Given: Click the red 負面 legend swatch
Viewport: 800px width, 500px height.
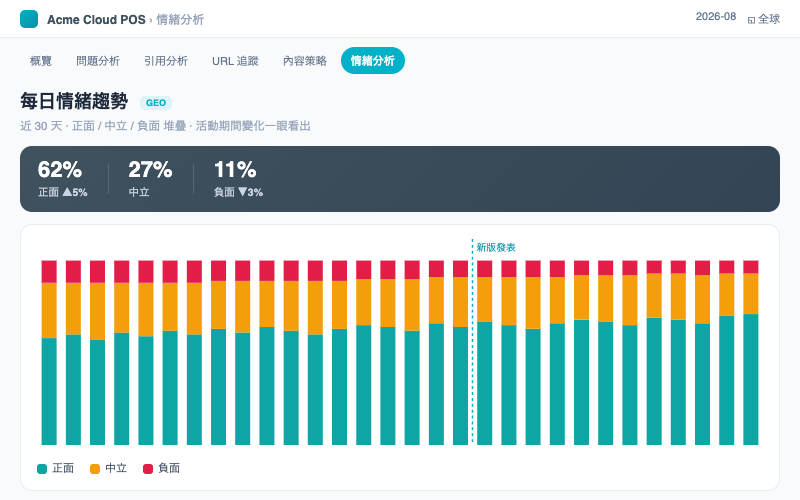Looking at the screenshot, I should coord(148,469).
